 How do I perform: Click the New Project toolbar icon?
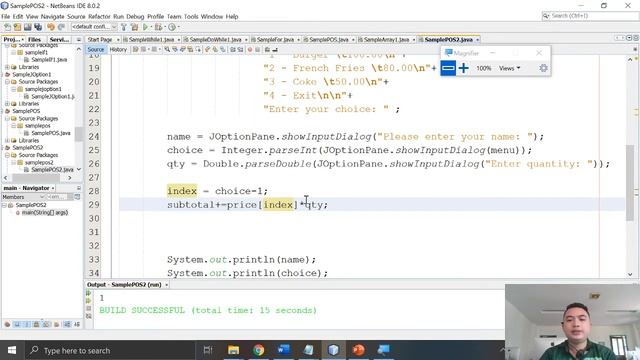pyautogui.click(x=17, y=27)
